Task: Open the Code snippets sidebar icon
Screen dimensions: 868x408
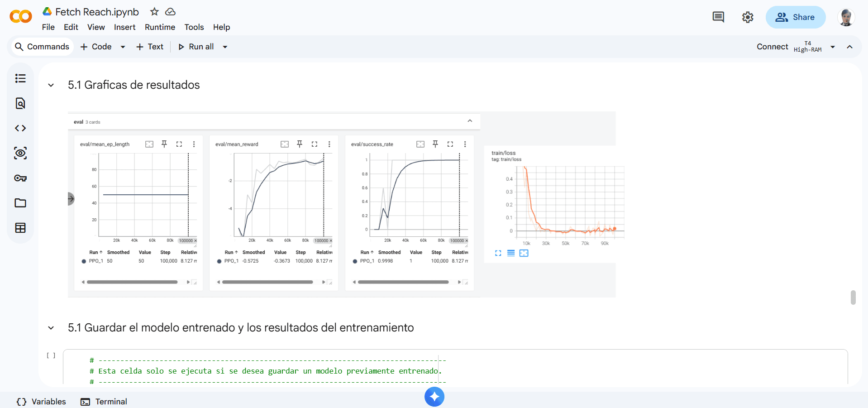Action: click(x=20, y=128)
